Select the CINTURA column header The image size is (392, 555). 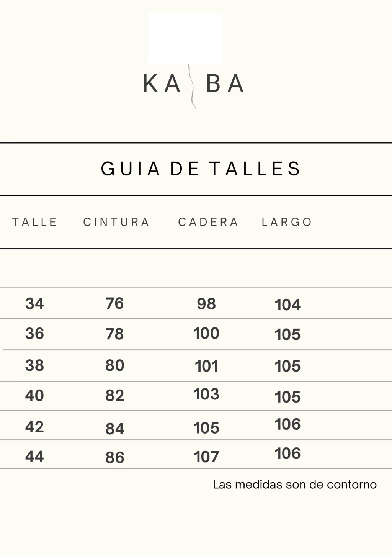tap(116, 222)
